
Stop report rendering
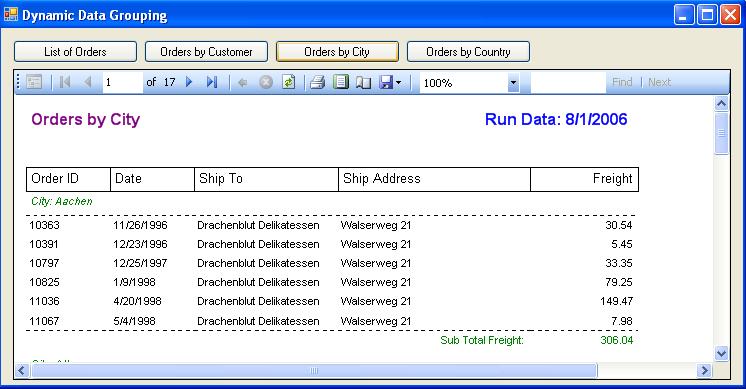pyautogui.click(x=266, y=82)
